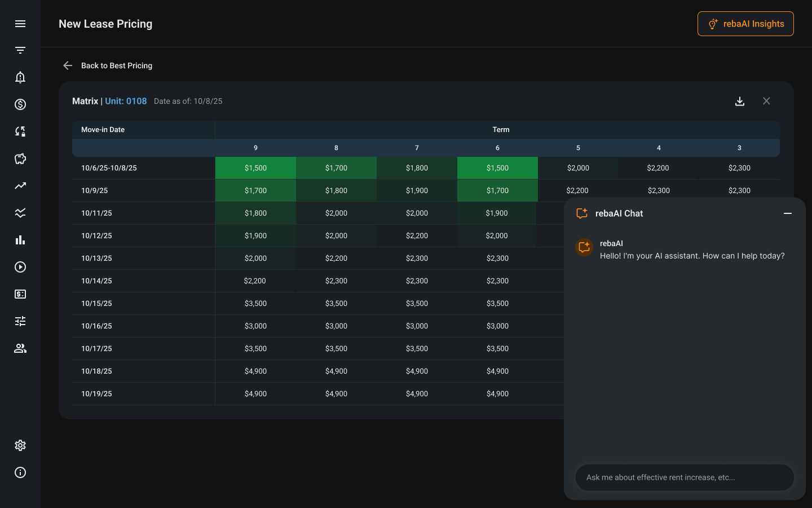
Task: Open rebaAI Insights
Action: pyautogui.click(x=745, y=24)
